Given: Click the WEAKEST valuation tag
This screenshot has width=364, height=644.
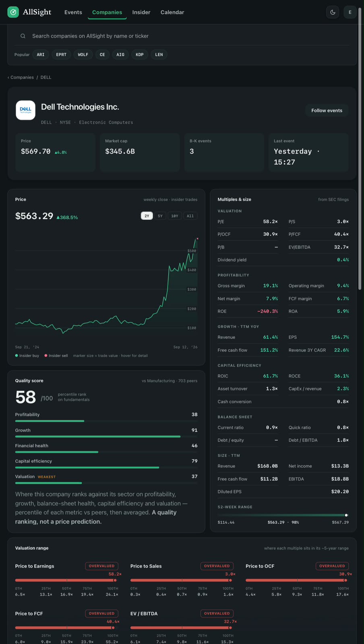Looking at the screenshot, I should (x=47, y=477).
